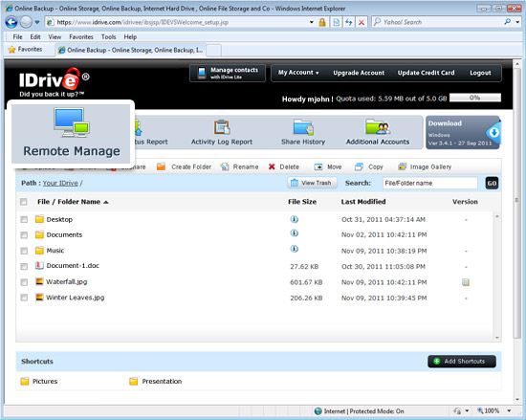Click the Presentation shortcut folder
This screenshot has width=526, height=420.
(x=156, y=381)
